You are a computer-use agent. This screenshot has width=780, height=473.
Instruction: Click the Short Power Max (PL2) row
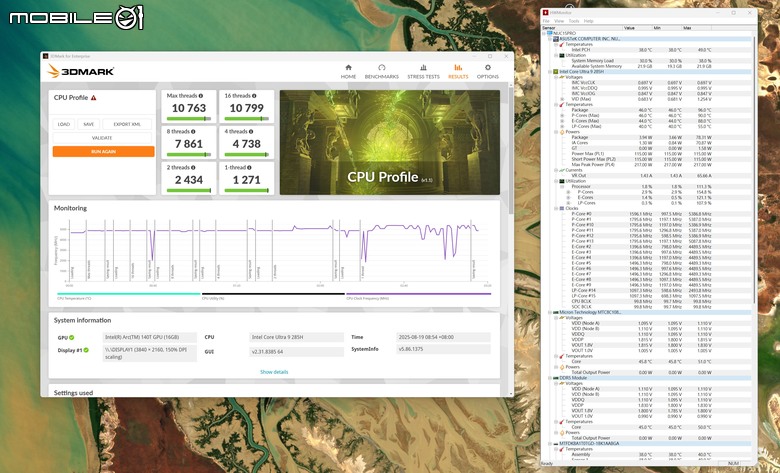[x=647, y=159]
